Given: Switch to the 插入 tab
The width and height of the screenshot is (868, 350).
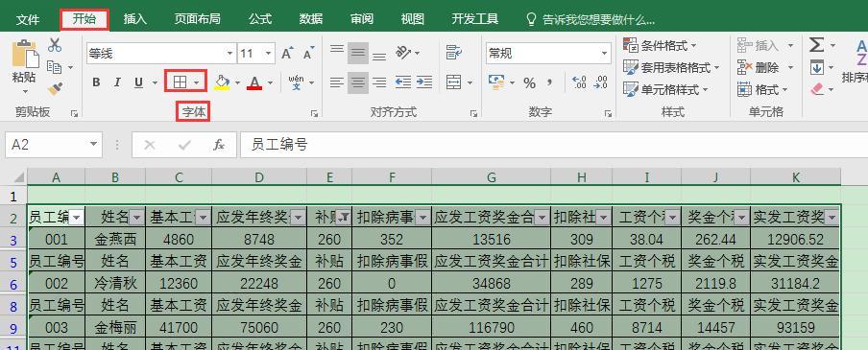Looking at the screenshot, I should (x=134, y=19).
